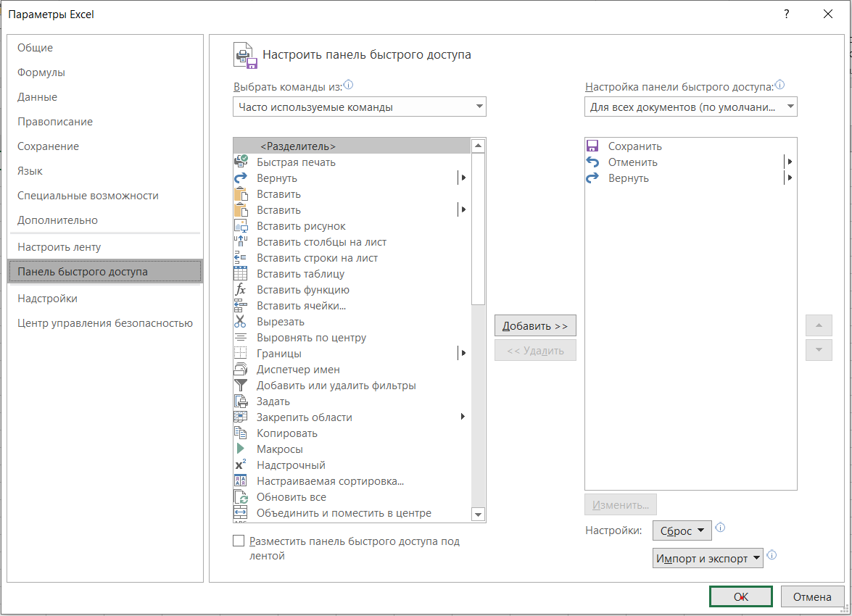Open the Часто используемые команды dropdown

coord(360,107)
